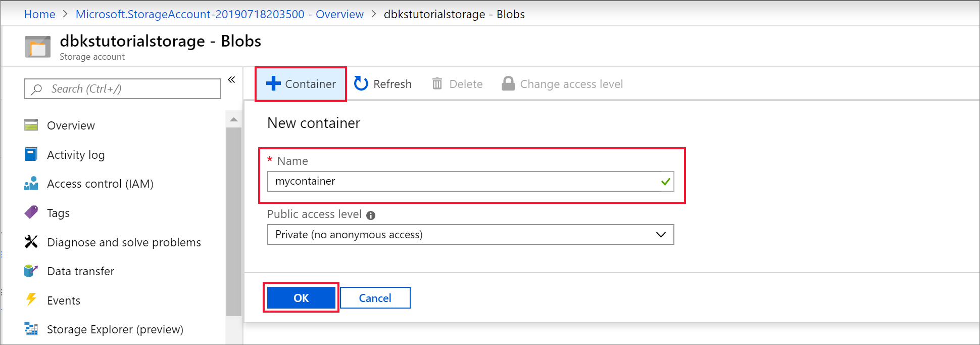This screenshot has height=345, width=980.
Task: Click the Public access level info icon
Action: click(x=371, y=215)
